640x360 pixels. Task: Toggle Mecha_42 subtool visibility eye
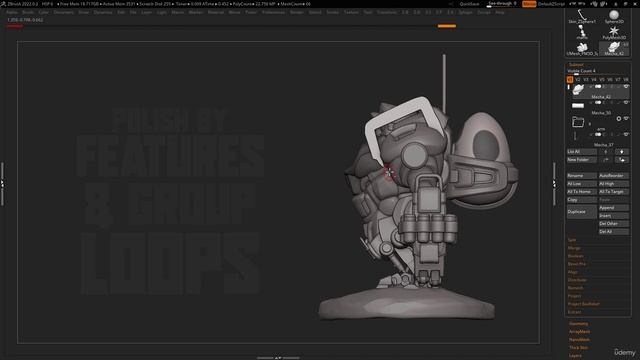(626, 87)
